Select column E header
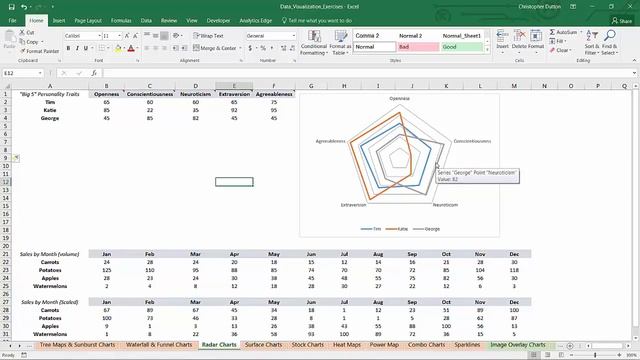Viewport: 640px width, 360px height. point(234,86)
